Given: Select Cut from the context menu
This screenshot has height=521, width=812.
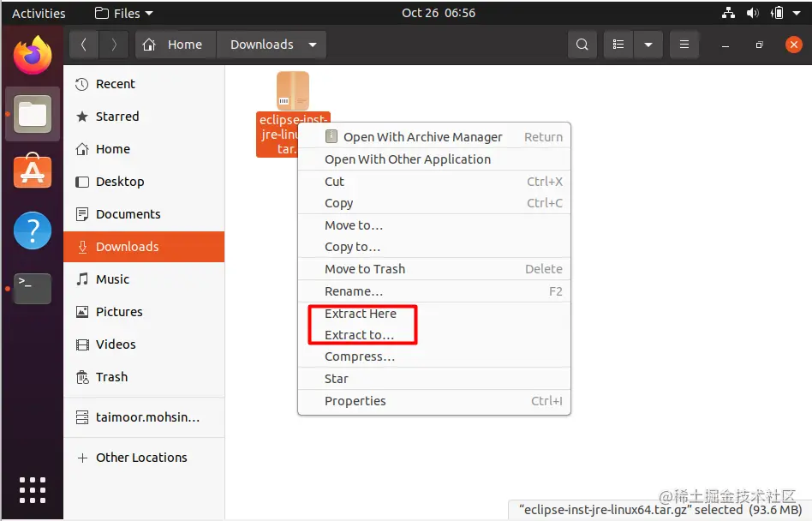Looking at the screenshot, I should pyautogui.click(x=434, y=182).
